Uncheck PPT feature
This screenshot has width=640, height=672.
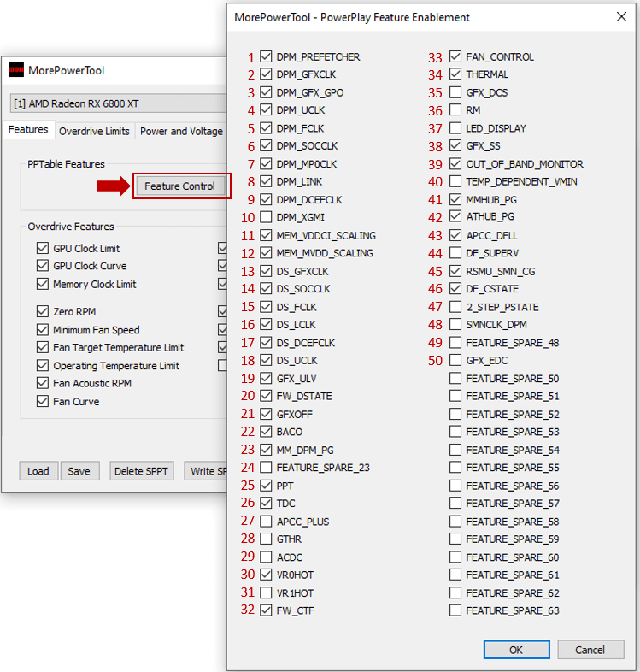point(266,486)
